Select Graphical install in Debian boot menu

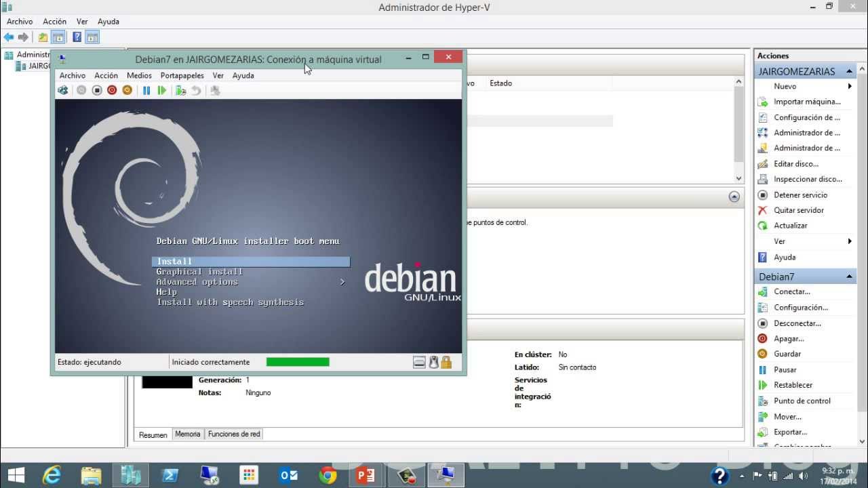(x=199, y=272)
